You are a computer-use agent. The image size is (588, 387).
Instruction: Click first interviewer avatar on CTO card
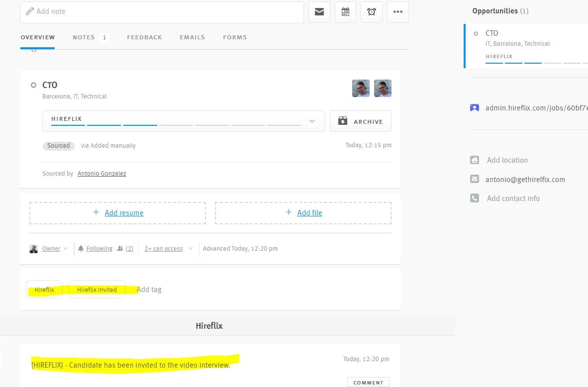pyautogui.click(x=361, y=88)
